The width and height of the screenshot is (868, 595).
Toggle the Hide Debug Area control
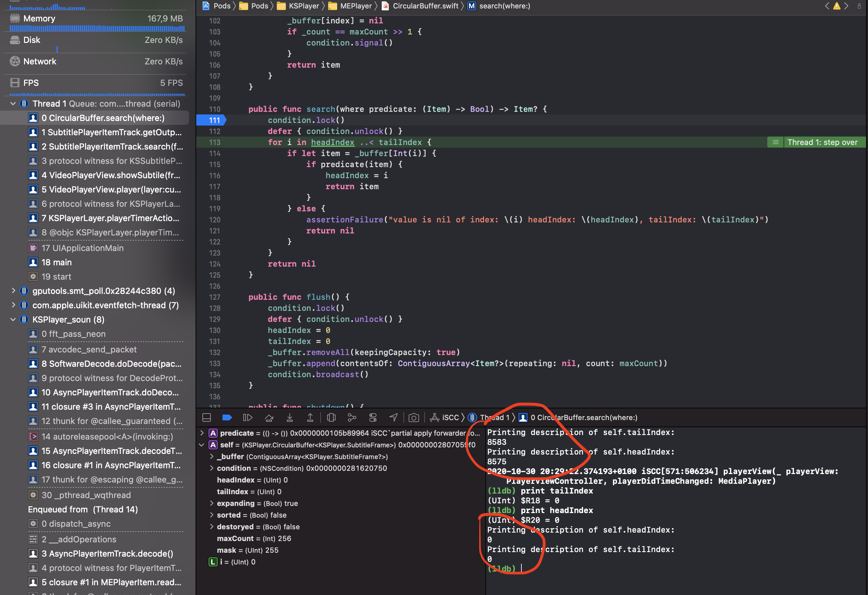(207, 417)
